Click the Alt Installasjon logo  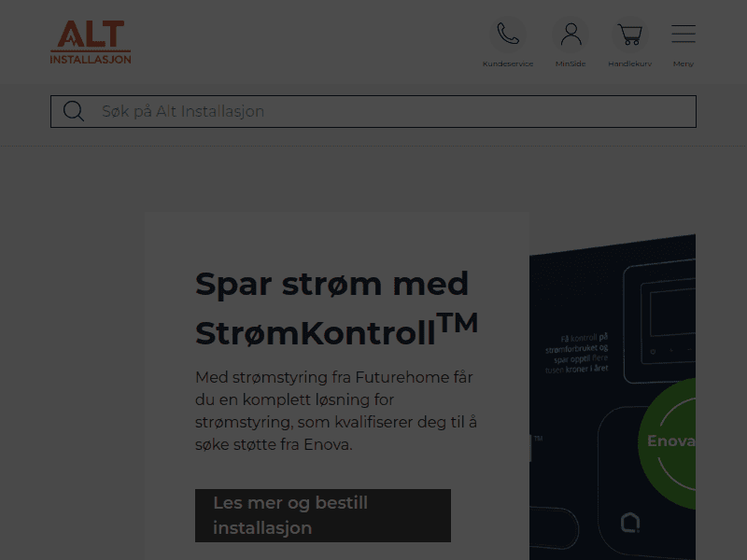point(91,42)
